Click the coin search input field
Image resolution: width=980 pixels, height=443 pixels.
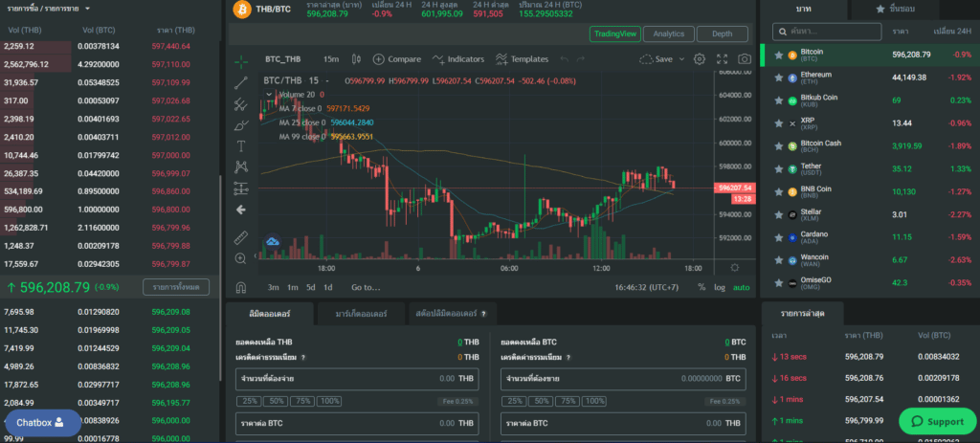tap(827, 32)
